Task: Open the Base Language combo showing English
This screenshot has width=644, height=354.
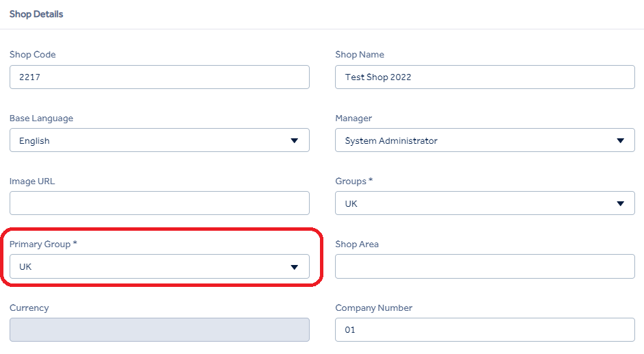Action: (x=160, y=140)
